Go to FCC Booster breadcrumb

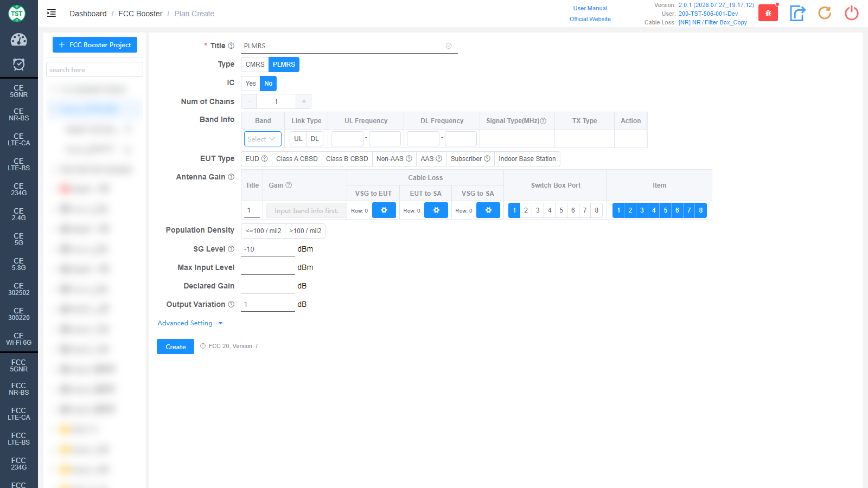(141, 14)
